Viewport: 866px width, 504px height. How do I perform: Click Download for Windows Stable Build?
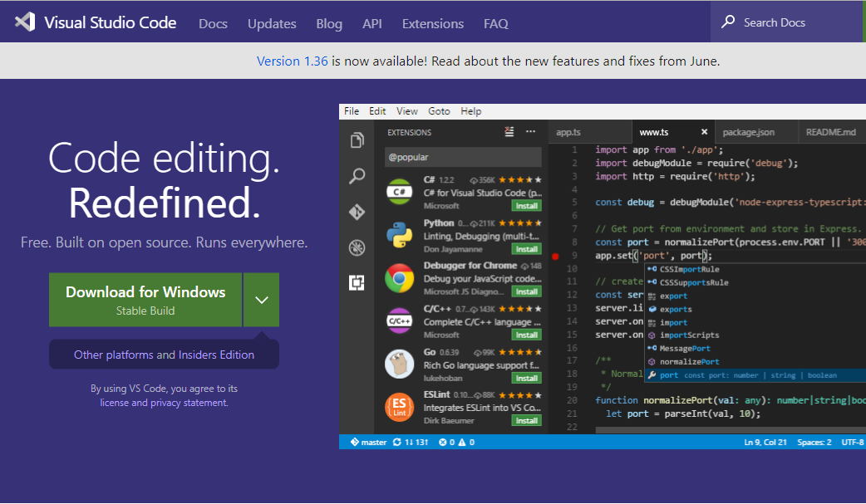[x=145, y=300]
